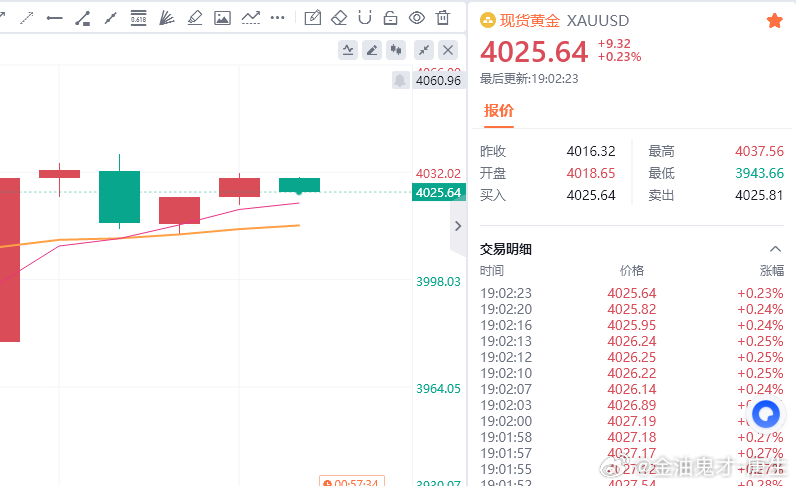Click the 4032.02 axis price label
This screenshot has height=486, width=796.
pos(438,174)
